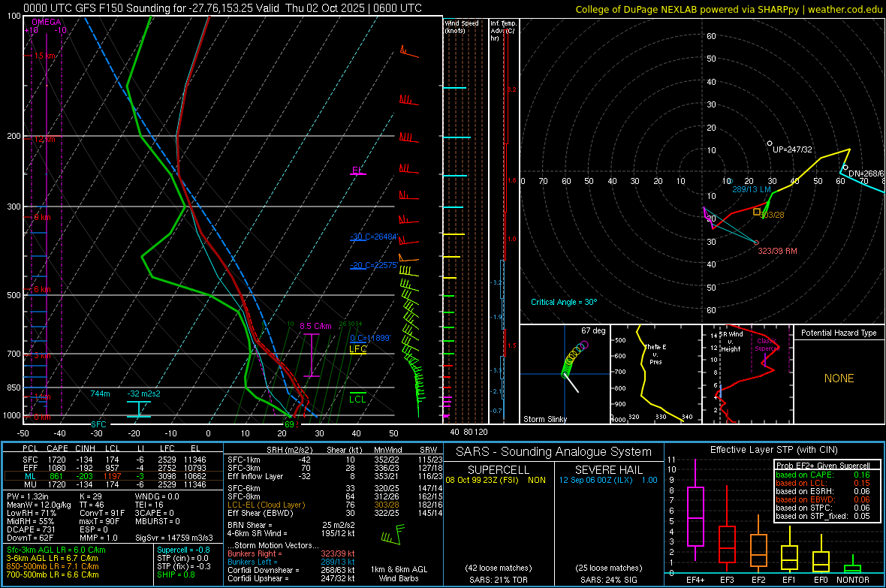Click the DownT = 62F value
Viewport: 886px width, 588px height.
coord(30,538)
